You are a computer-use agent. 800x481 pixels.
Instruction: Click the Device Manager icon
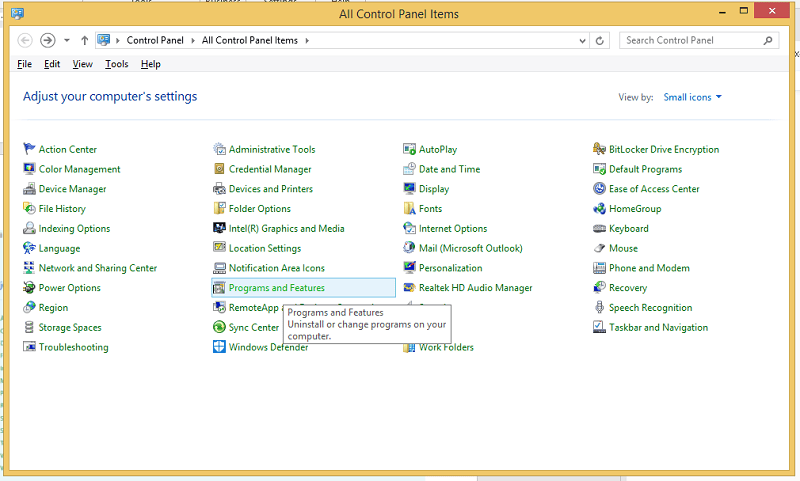29,189
